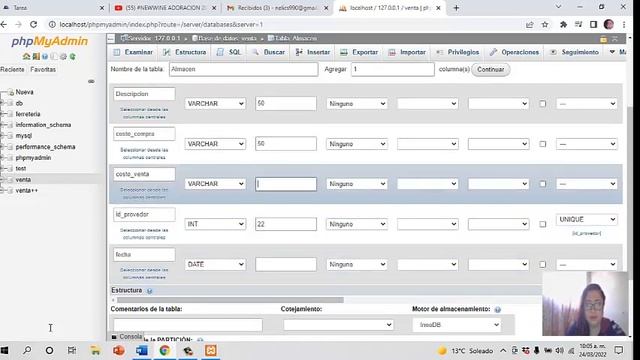Open the Estructura tab
640x360 pixels.
point(185,52)
